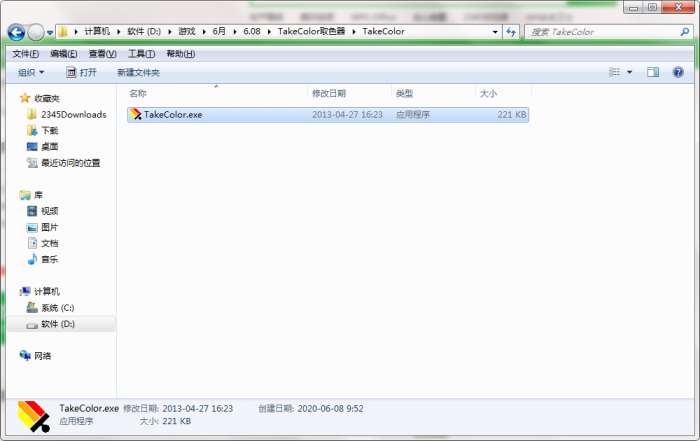
Task: Go back with the blue Back arrow
Action: pyautogui.click(x=17, y=32)
